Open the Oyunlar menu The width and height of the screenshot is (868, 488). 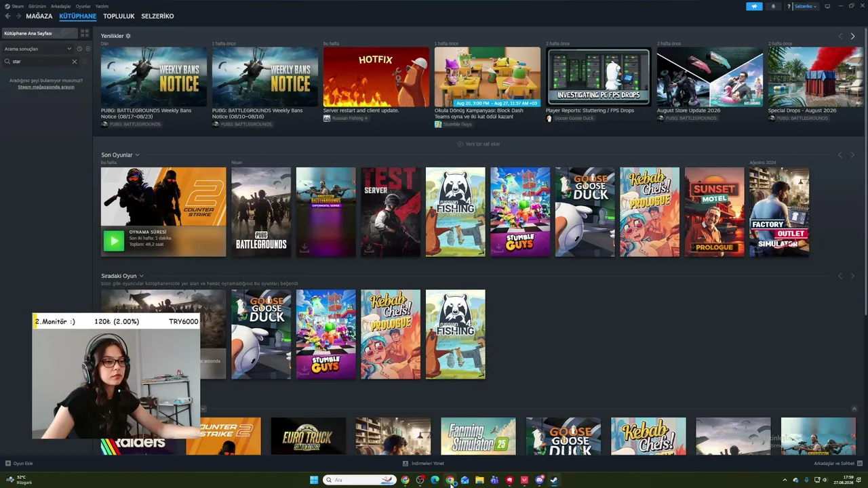point(83,6)
